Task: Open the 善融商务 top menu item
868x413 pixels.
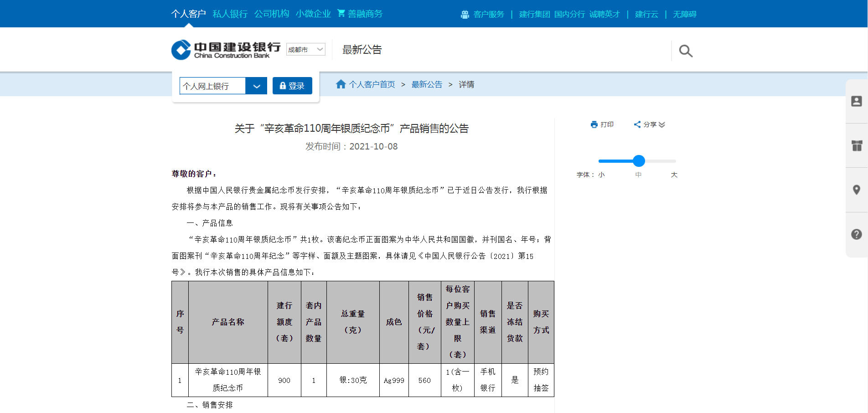Action: [x=365, y=14]
